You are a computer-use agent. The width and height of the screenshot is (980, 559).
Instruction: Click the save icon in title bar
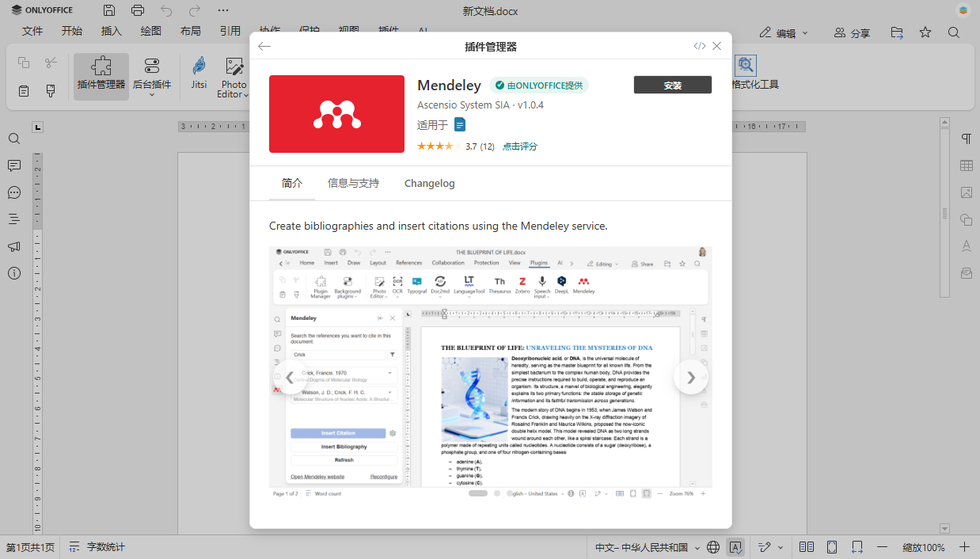[x=109, y=11]
